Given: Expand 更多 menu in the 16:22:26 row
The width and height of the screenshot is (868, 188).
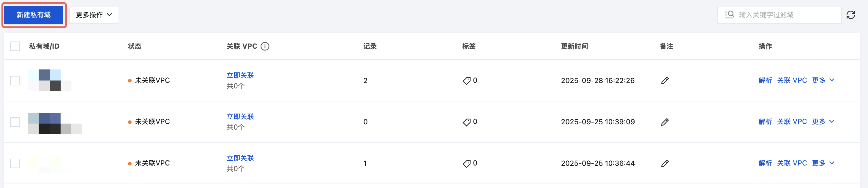Looking at the screenshot, I should 823,80.
